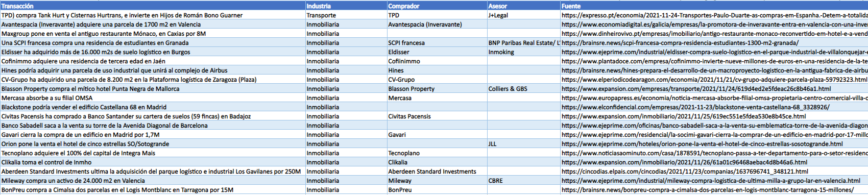Select the Fuente column header
The width and height of the screenshot is (868, 195).
pos(714,6)
